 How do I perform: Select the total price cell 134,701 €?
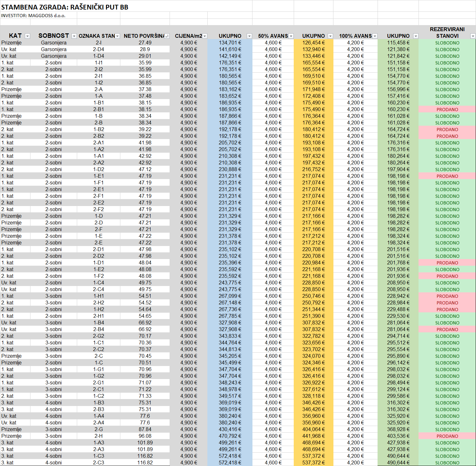(x=230, y=43)
